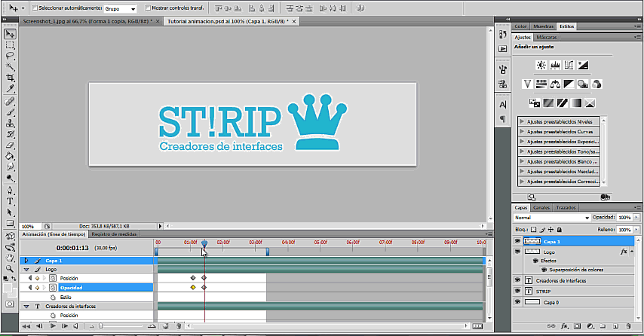Toggle Superposición de colores effect visibility
Image resolution: width=644 pixels, height=336 pixels.
click(x=544, y=270)
